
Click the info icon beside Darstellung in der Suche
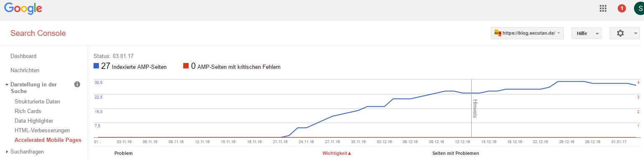pos(77,84)
